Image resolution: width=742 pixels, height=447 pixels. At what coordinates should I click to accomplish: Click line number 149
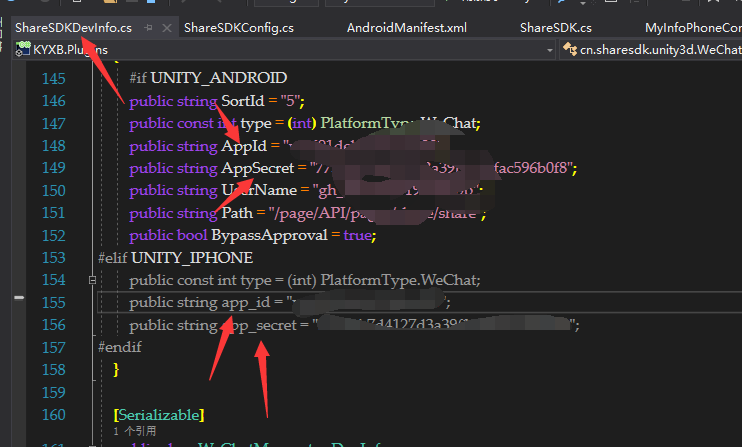coord(53,168)
